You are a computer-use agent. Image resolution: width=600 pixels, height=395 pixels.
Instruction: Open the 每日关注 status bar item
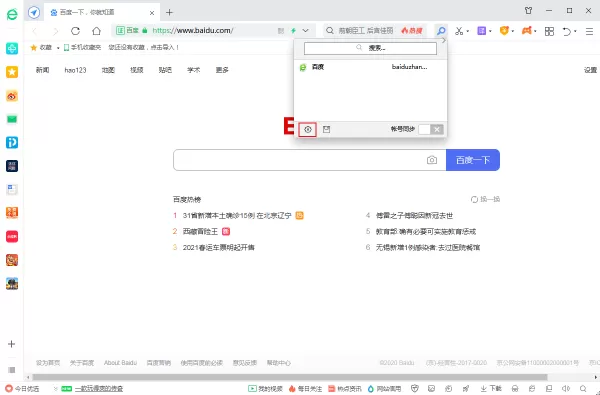305,388
